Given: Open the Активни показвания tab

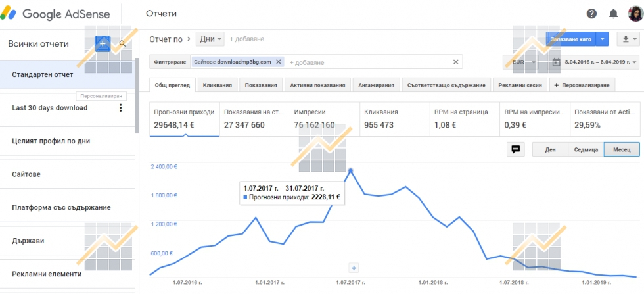Looking at the screenshot, I should [x=317, y=85].
